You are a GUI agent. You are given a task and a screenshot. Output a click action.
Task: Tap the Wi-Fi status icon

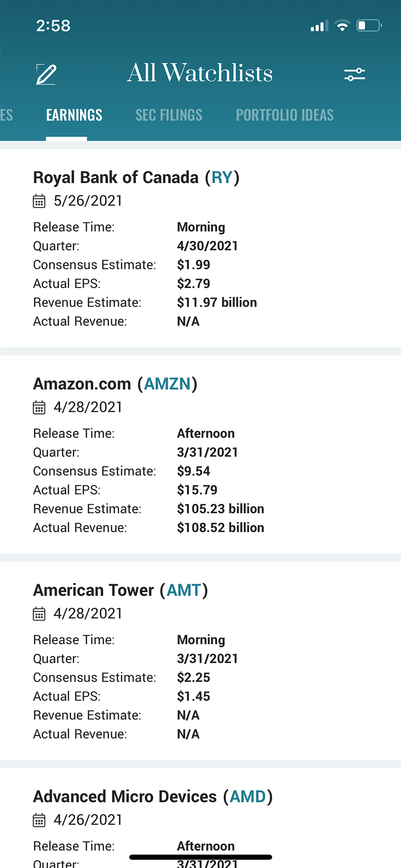[342, 26]
